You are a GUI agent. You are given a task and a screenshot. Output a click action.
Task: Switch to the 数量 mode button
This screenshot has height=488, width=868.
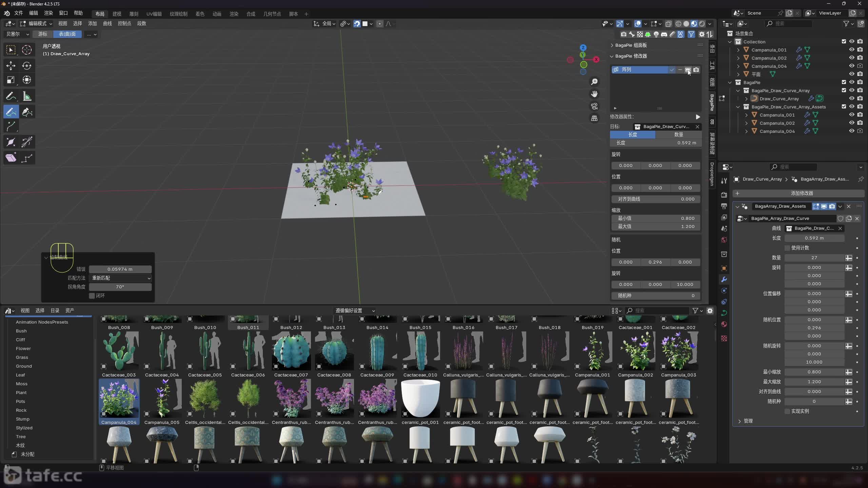678,135
